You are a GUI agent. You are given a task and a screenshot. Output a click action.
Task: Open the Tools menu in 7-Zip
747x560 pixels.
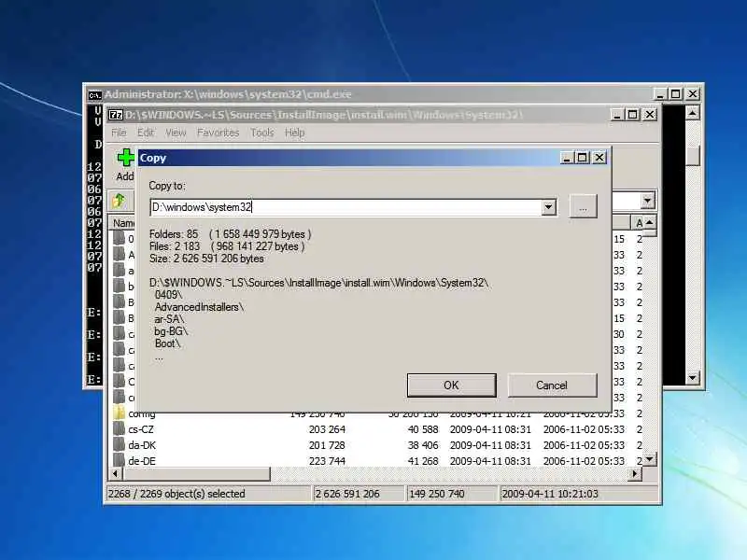point(262,133)
